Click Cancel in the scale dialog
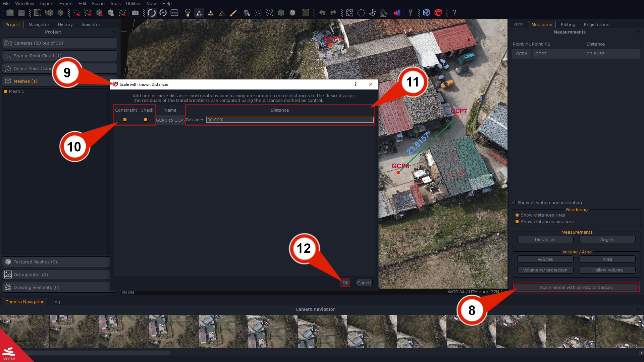Viewport: 644px width, 362px height. [x=364, y=283]
